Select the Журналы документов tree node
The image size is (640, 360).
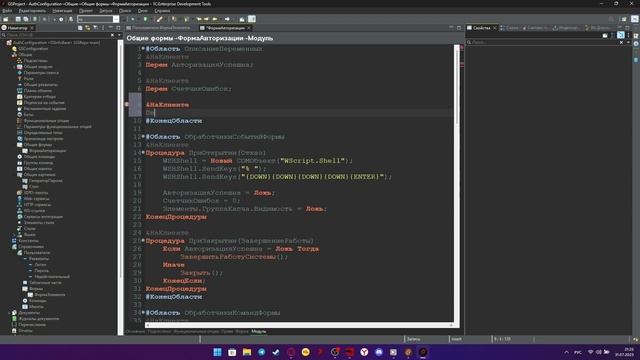click(39, 319)
